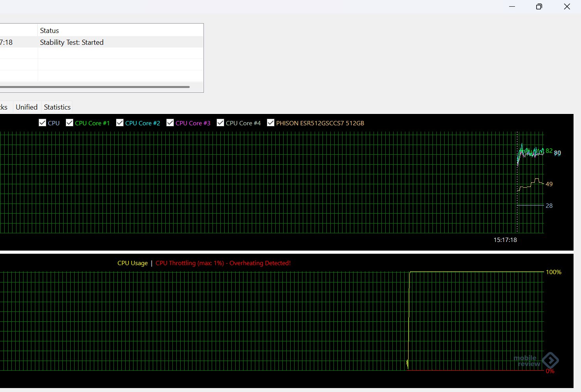Toggle the CPU Core #1 checkbox

(x=70, y=123)
